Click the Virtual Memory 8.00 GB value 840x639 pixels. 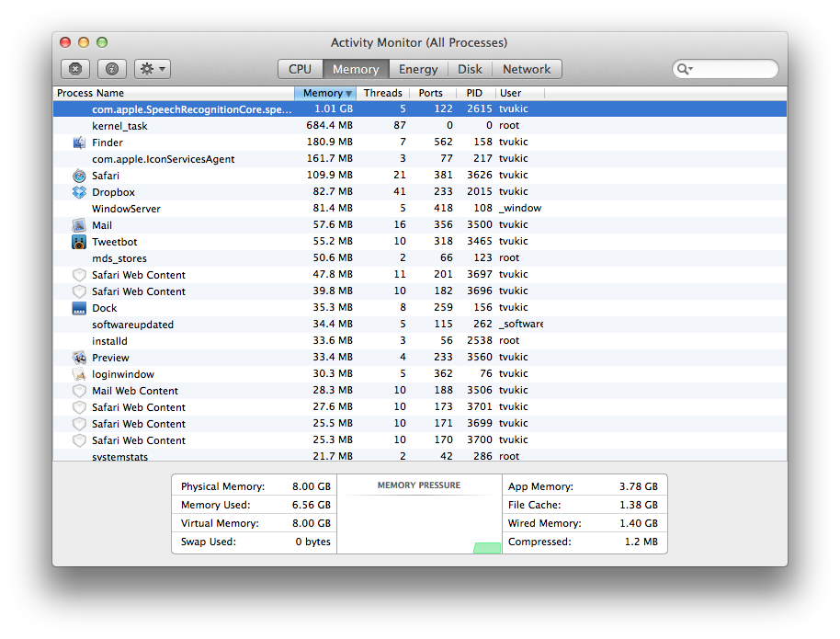pos(312,523)
